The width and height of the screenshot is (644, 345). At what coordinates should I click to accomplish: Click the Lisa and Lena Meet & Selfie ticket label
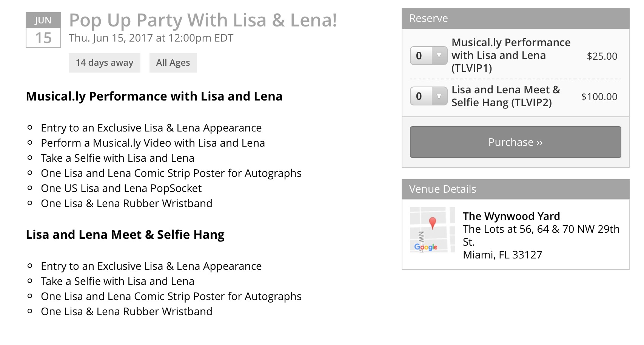pos(506,96)
